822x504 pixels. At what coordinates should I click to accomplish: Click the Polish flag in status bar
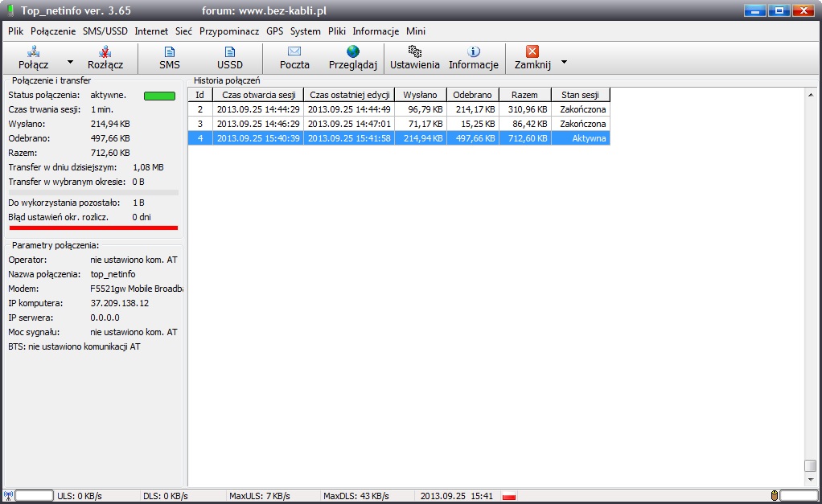pyautogui.click(x=508, y=496)
